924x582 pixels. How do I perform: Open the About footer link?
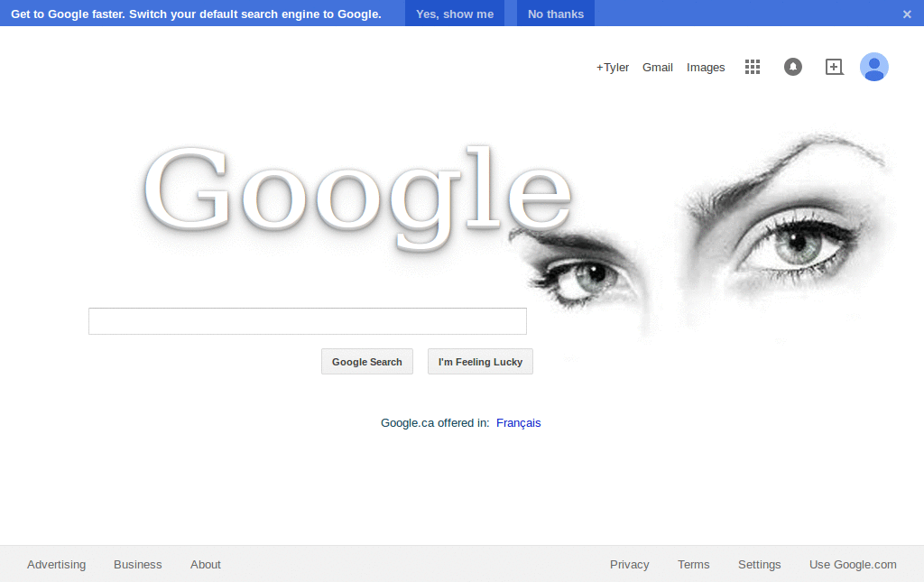tap(206, 564)
